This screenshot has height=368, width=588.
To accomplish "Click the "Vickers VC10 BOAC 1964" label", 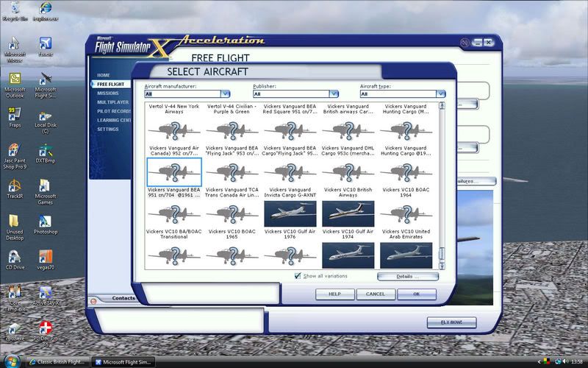I will point(406,192).
